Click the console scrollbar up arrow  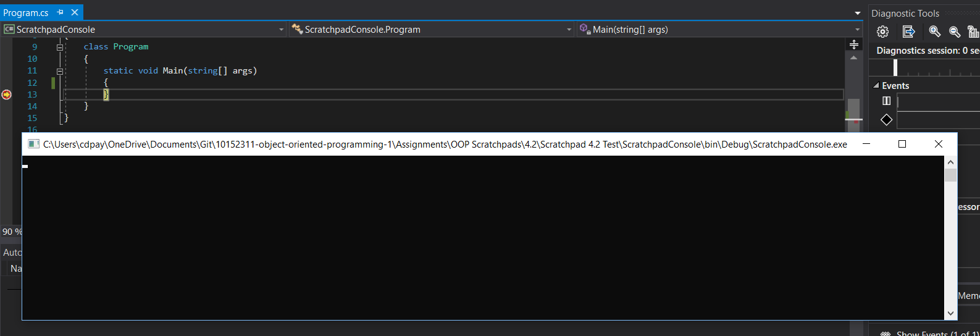coord(950,162)
